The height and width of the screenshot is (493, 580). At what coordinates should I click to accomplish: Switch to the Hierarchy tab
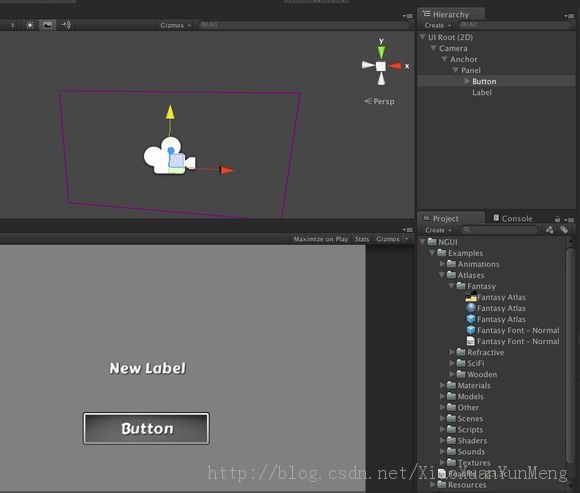click(451, 14)
